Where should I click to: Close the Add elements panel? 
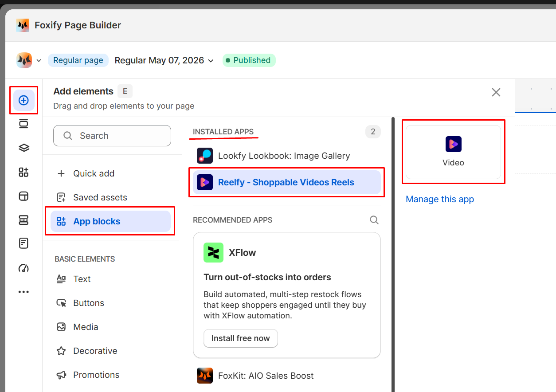(496, 92)
